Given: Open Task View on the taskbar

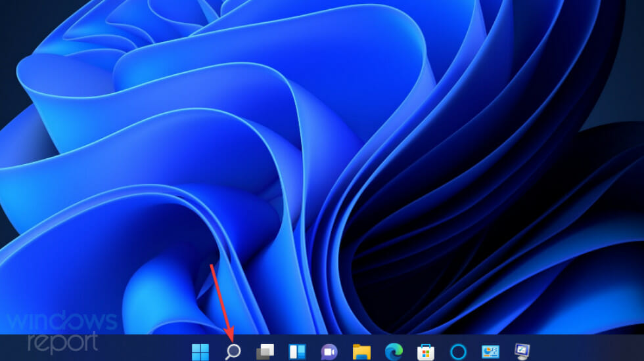Looking at the screenshot, I should 265,352.
